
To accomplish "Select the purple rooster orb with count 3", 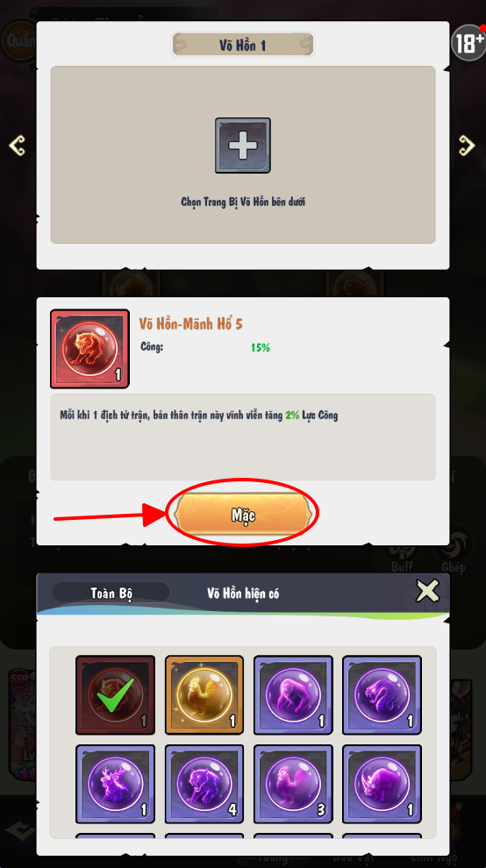I will click(293, 784).
